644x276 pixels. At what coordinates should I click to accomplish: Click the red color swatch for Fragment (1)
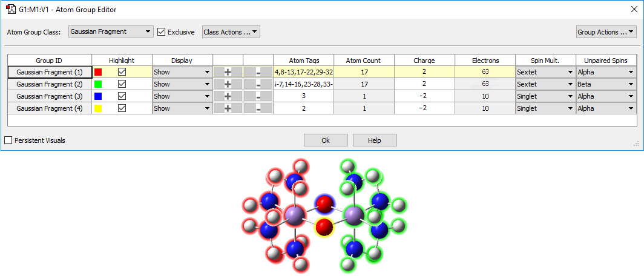coord(98,72)
